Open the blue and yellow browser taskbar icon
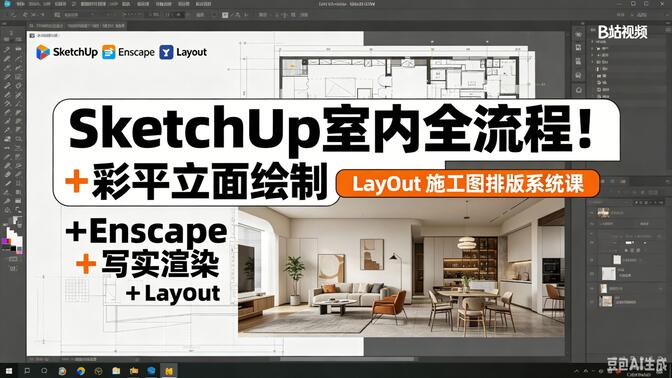672x378 pixels. tap(81, 371)
